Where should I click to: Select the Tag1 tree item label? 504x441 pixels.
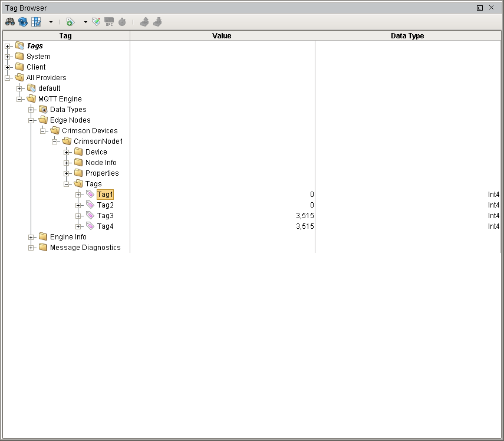pos(105,195)
